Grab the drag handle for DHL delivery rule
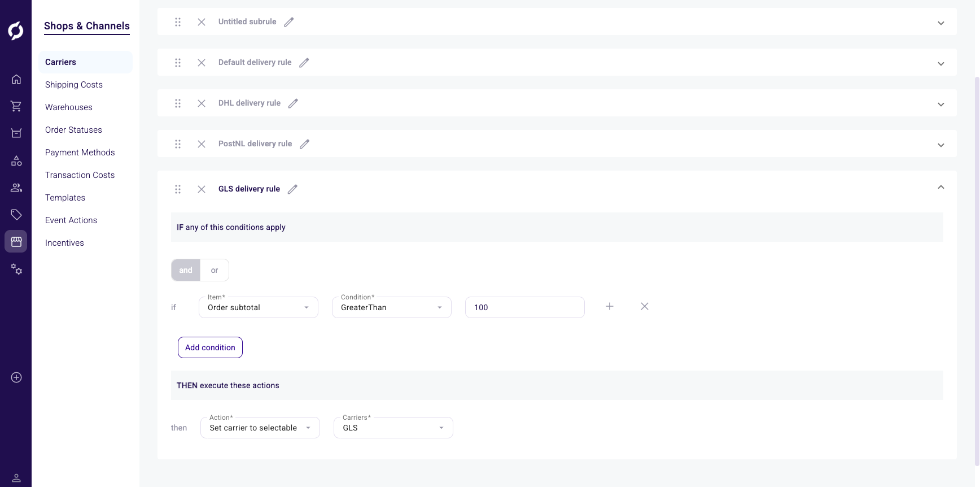Viewport: 980px width, 487px height. point(178,103)
